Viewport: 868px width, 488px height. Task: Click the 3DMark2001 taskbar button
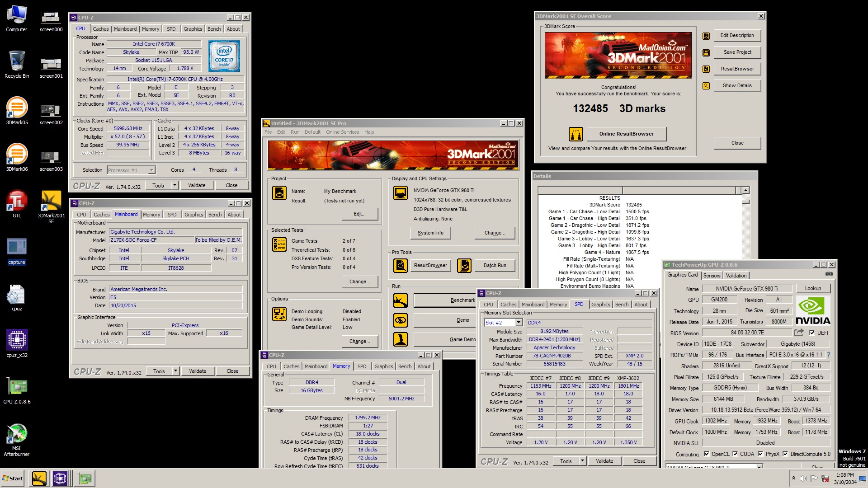[x=39, y=479]
